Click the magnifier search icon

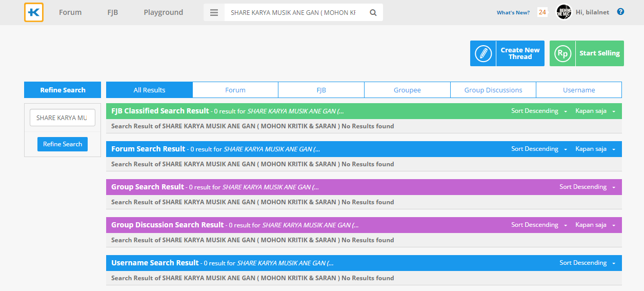pyautogui.click(x=373, y=12)
